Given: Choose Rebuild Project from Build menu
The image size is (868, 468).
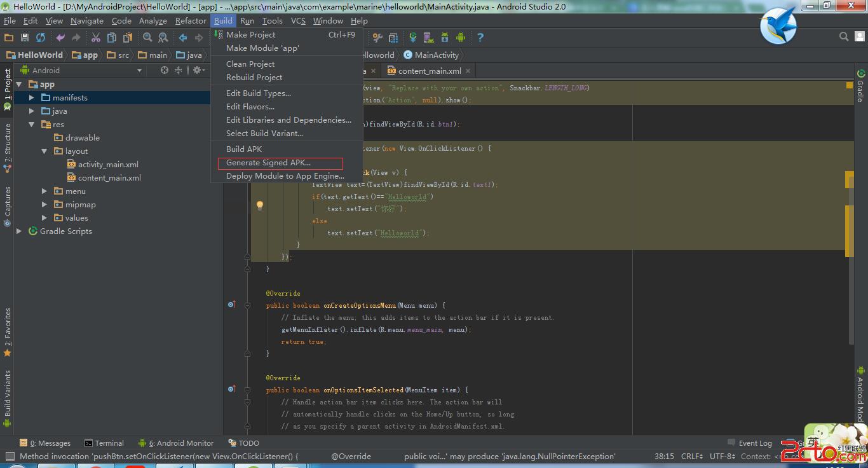Looking at the screenshot, I should [x=254, y=78].
